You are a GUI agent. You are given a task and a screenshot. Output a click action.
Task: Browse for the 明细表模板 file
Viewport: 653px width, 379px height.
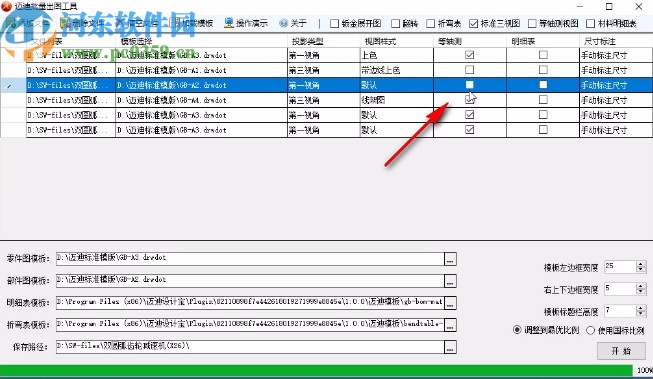[450, 303]
